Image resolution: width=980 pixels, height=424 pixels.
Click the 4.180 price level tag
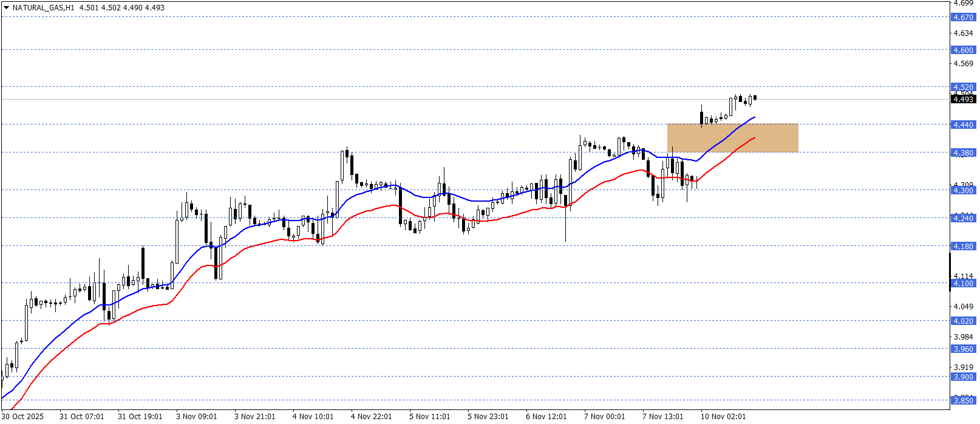[962, 247]
